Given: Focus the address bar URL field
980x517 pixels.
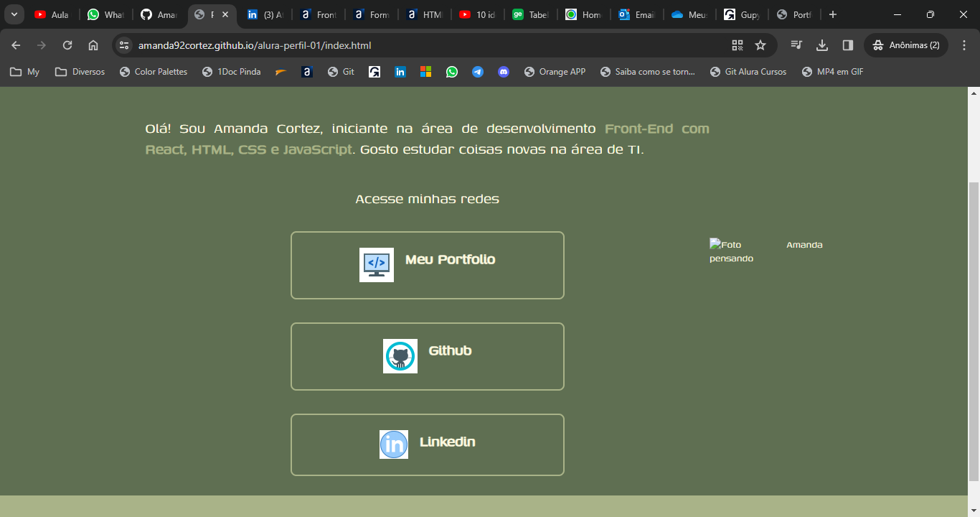Looking at the screenshot, I should click(430, 45).
